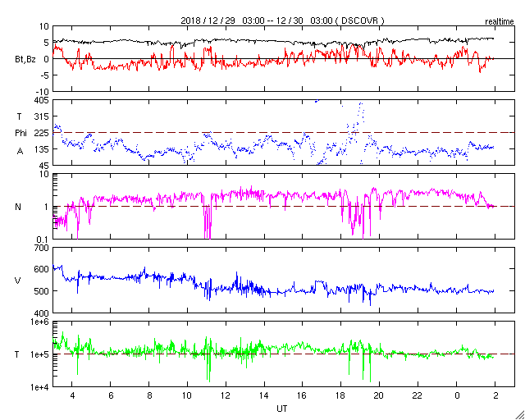Click the plot title containing 'DSCOVR'
This screenshot has height=420, width=525.
[x=282, y=21]
